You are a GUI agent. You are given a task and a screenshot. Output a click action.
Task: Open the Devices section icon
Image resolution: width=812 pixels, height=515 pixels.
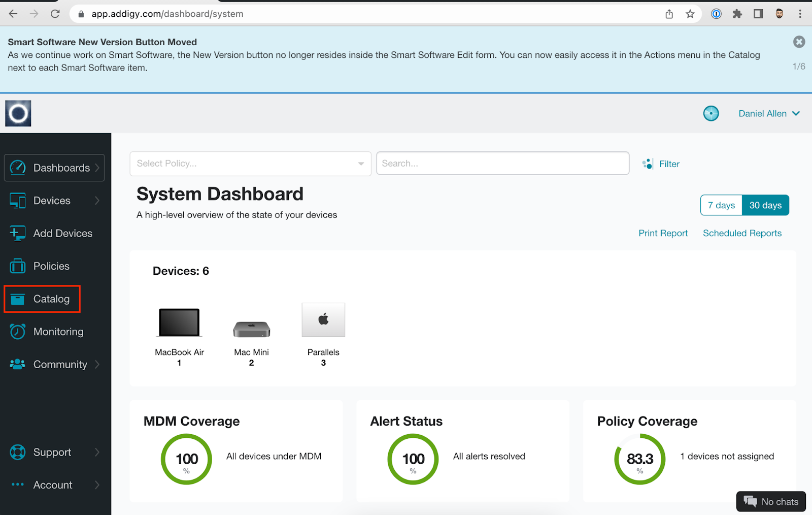17,200
